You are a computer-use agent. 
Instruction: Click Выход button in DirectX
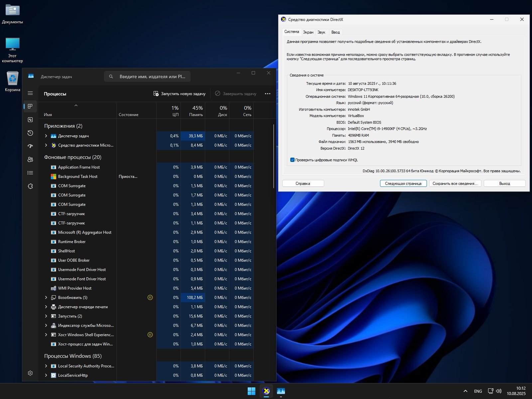point(504,184)
